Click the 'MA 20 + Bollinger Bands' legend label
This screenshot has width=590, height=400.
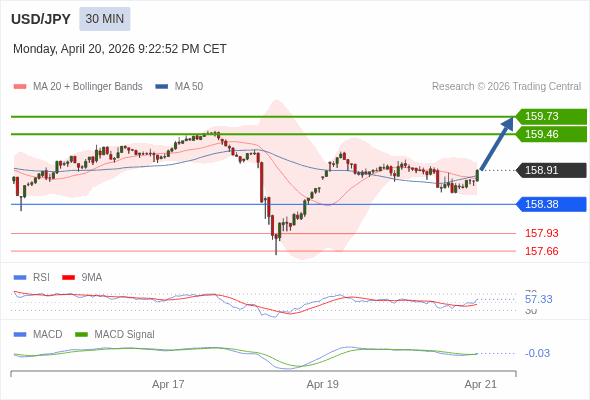88,87
